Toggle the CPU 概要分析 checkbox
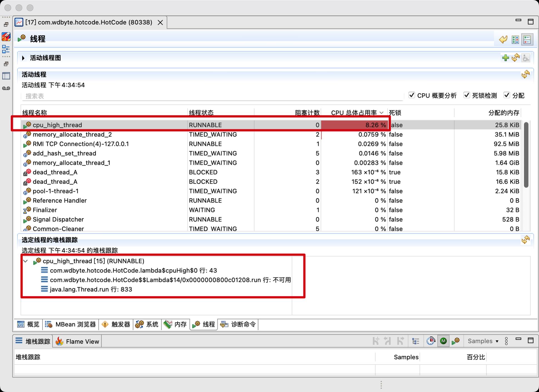 (412, 95)
